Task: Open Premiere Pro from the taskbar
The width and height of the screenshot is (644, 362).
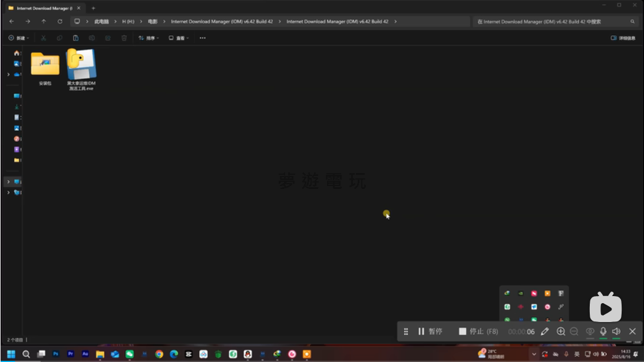Action: [x=71, y=354]
